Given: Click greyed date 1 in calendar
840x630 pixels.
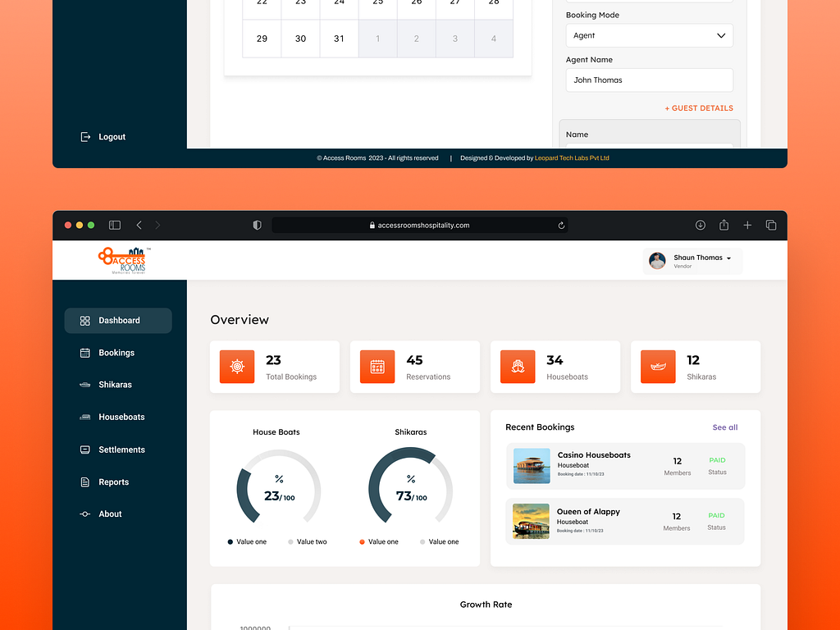Looking at the screenshot, I should tap(377, 39).
